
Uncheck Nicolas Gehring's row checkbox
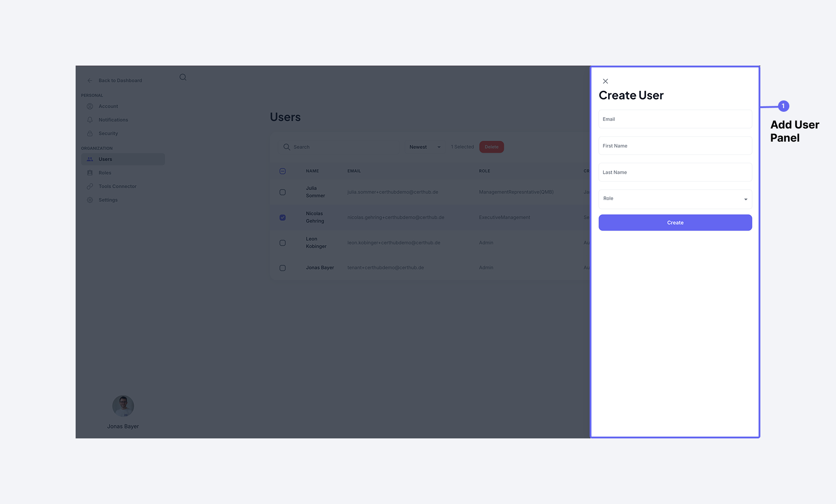pyautogui.click(x=282, y=217)
